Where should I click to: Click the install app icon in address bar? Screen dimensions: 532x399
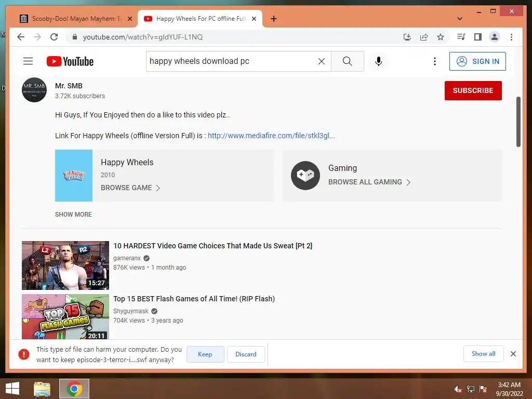[x=407, y=37]
